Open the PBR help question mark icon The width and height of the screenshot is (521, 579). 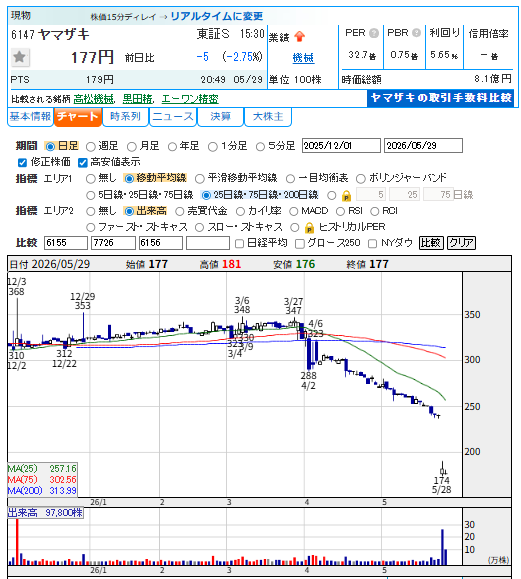point(416,33)
